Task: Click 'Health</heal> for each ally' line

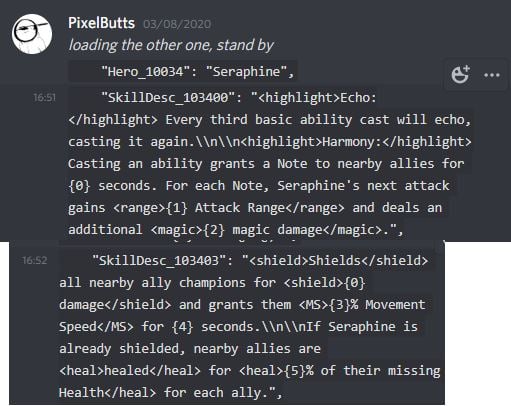Action: coord(170,393)
